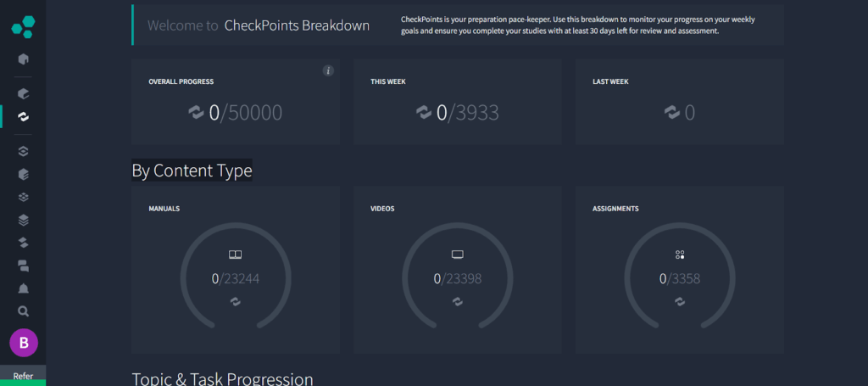This screenshot has width=868, height=386.
Task: Click the open book icon in Manuals gauge
Action: point(236,255)
